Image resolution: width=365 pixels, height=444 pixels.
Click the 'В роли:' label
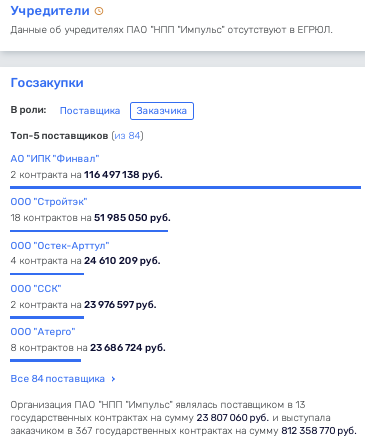click(28, 110)
